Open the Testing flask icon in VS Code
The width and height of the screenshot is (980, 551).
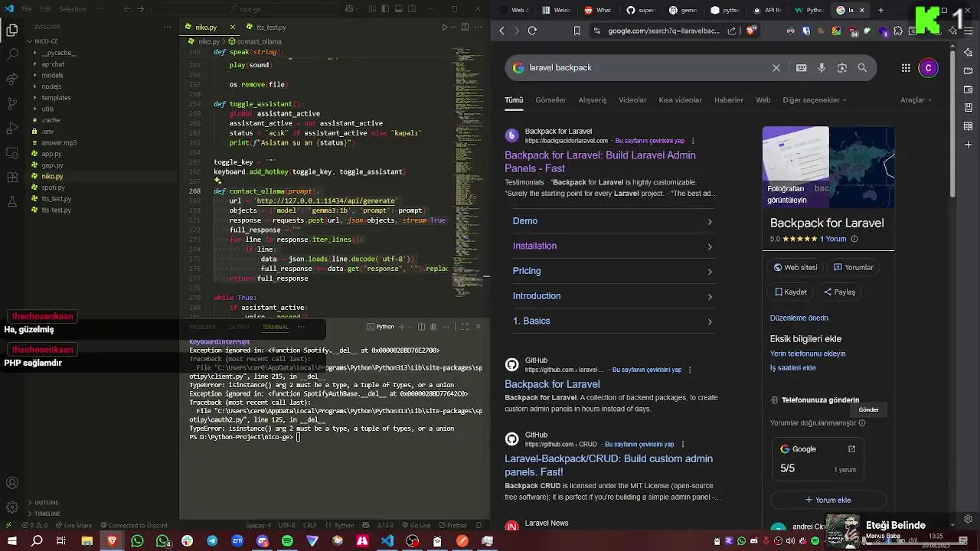(x=12, y=202)
